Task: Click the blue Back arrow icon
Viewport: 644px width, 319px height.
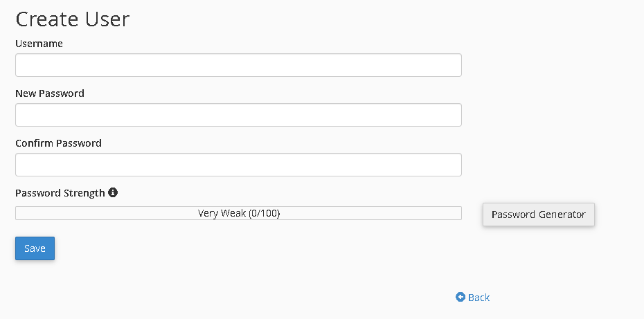Action: (460, 297)
